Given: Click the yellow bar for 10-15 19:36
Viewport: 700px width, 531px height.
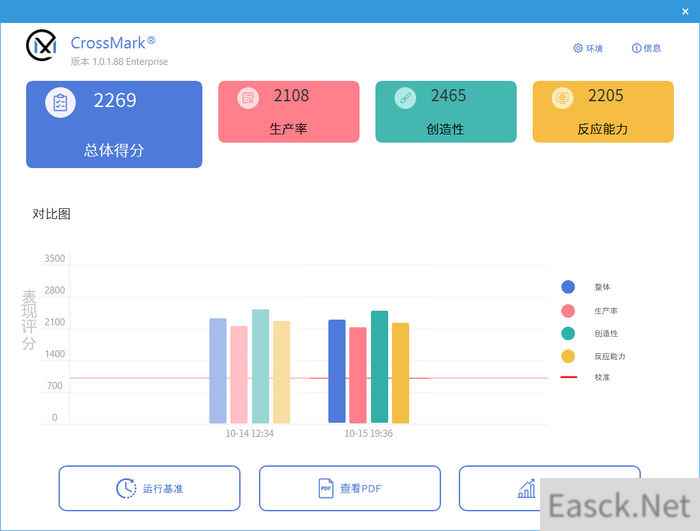Looking at the screenshot, I should pyautogui.click(x=400, y=373).
